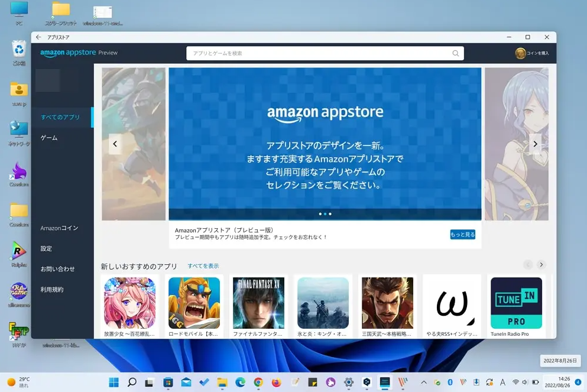Screen dimensions: 587x392
Task: Open the gold coin コインを購入 button
Action: (x=531, y=53)
